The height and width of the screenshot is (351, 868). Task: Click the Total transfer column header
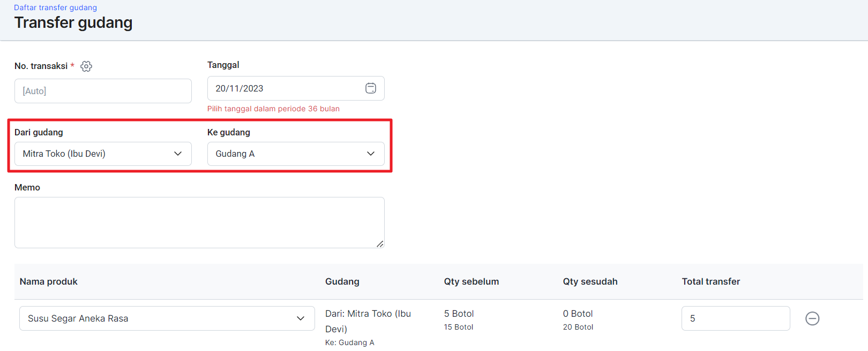point(711,281)
